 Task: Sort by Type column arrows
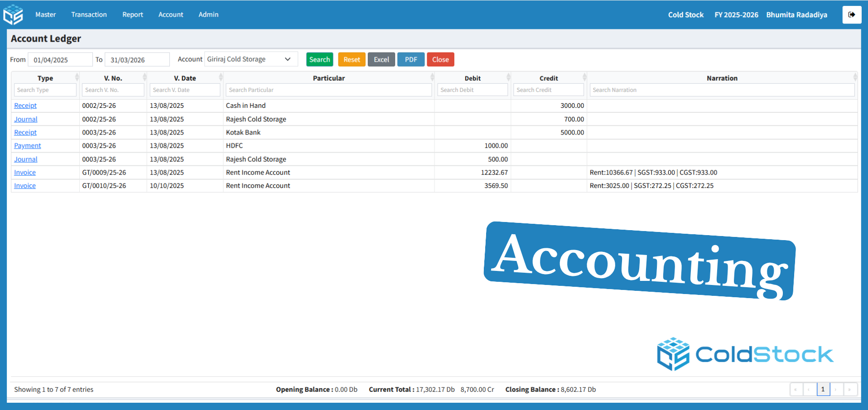[x=77, y=77]
